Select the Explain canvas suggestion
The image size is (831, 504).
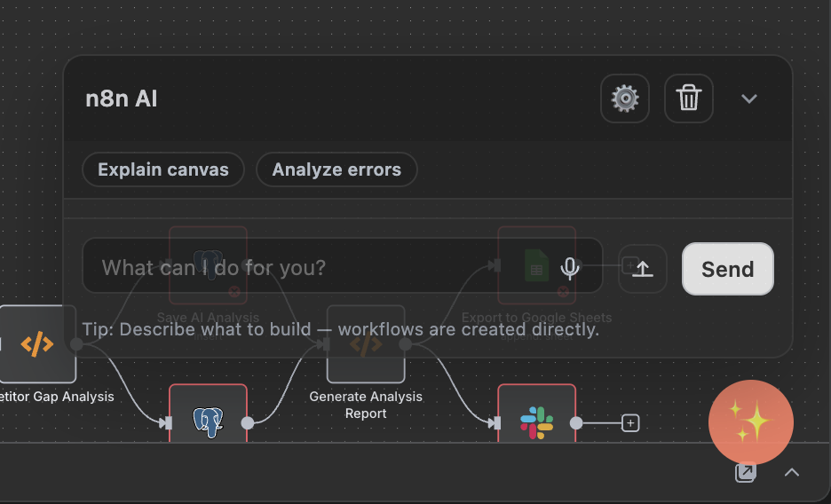(163, 169)
